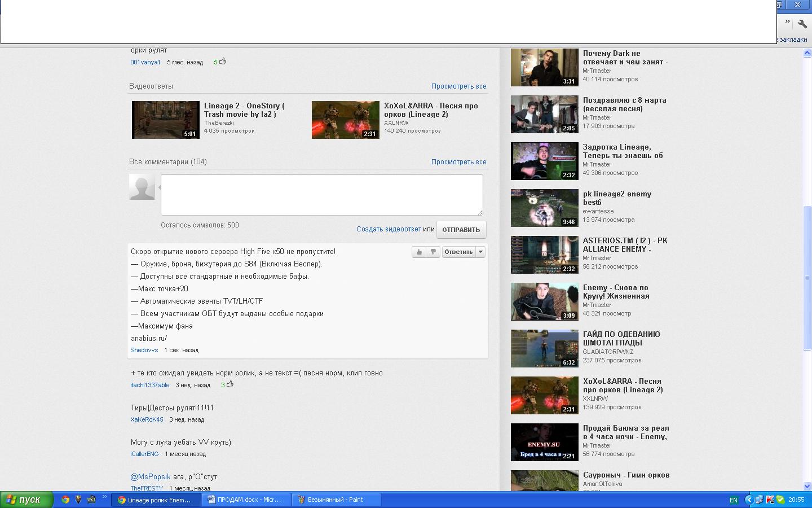This screenshot has width=812, height=508.
Task: View all video responses via Просмотреть все
Action: point(458,86)
